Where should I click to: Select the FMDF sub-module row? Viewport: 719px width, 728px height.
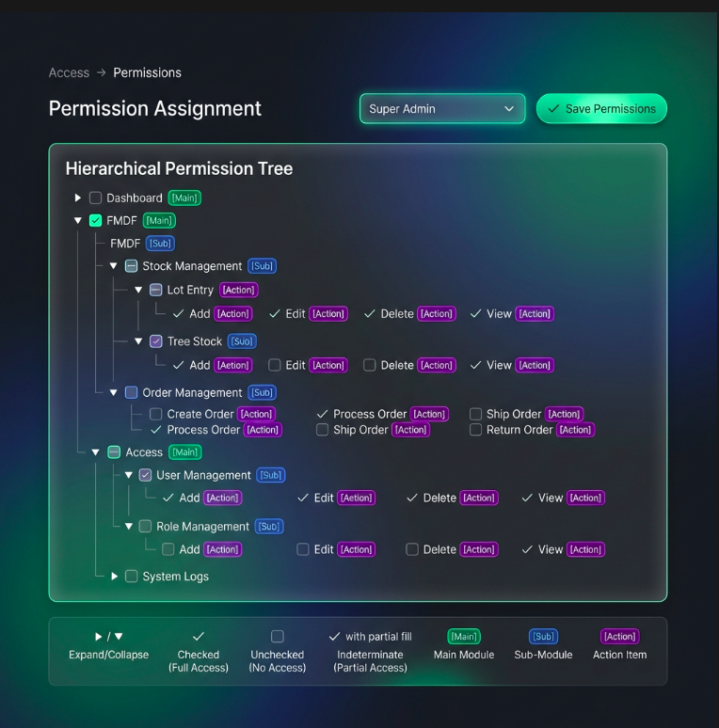click(142, 244)
